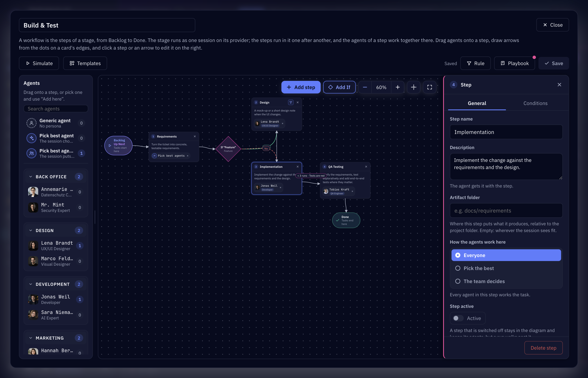Remove Jonas Weil from Implementation step

point(280,188)
